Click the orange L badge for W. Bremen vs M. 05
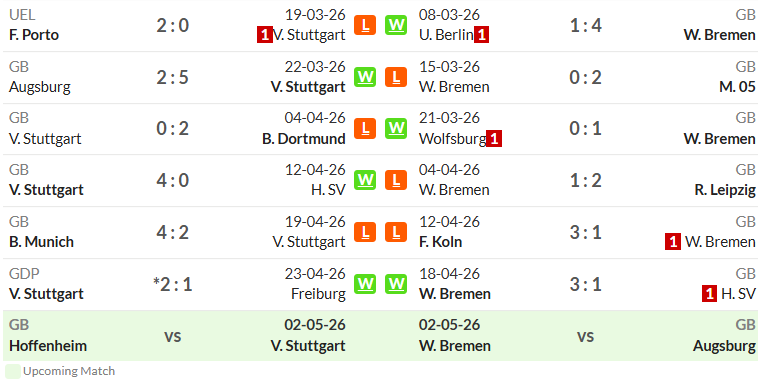The image size is (758, 387). (396, 77)
